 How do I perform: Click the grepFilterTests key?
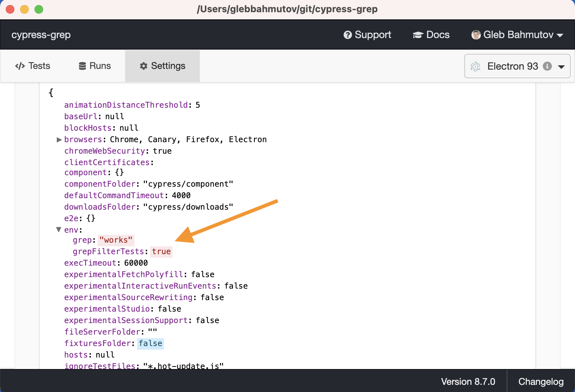click(109, 251)
